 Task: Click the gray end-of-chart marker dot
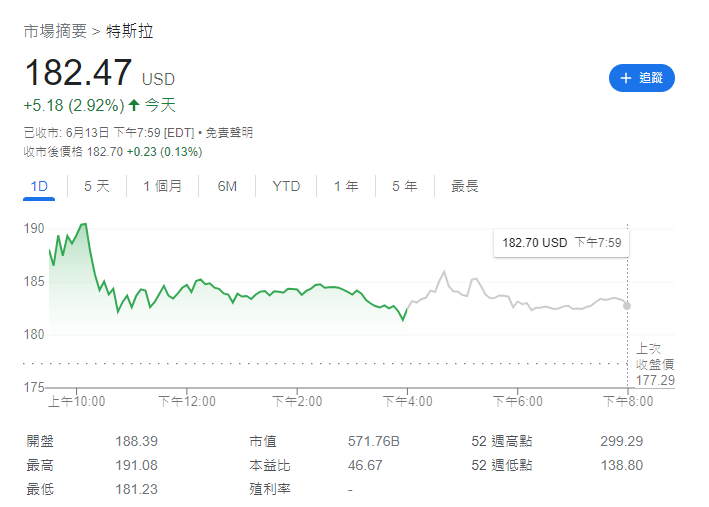tap(627, 305)
